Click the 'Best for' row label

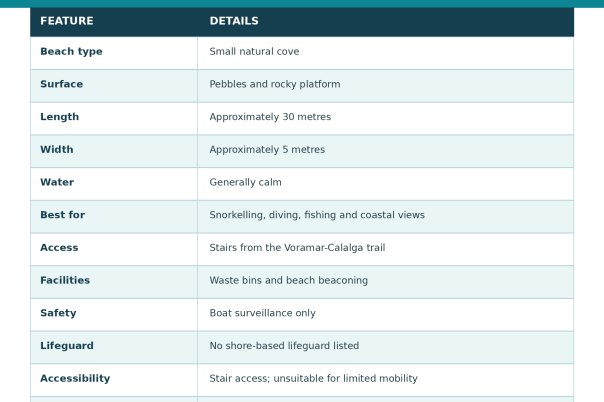point(62,215)
